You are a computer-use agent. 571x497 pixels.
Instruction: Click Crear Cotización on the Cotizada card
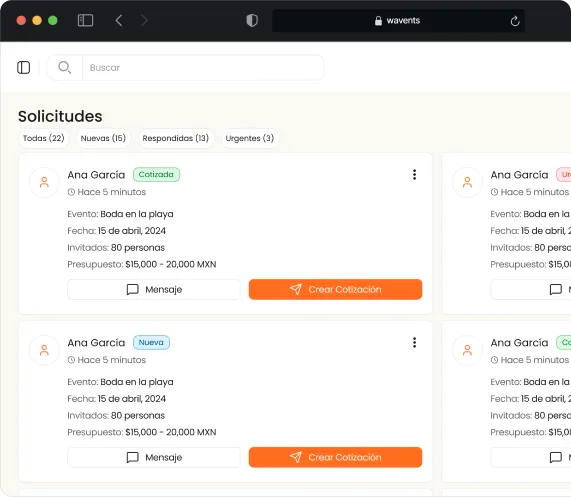click(x=335, y=289)
